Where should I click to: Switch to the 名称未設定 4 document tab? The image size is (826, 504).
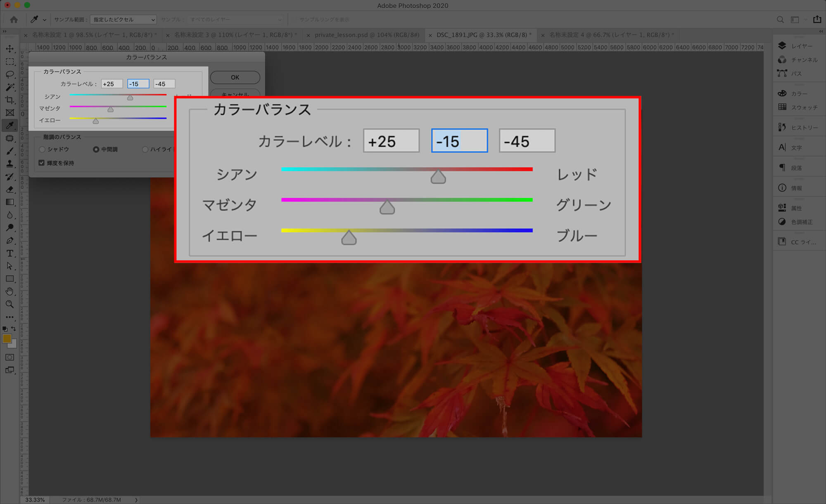point(611,35)
